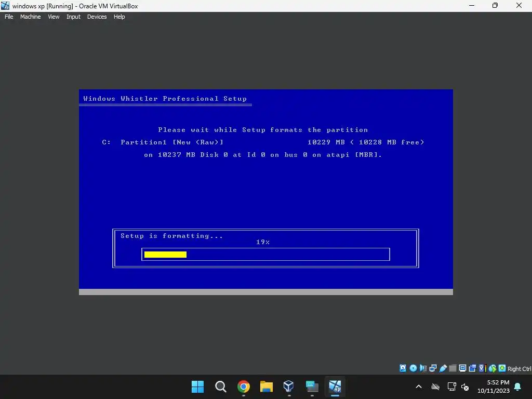Screen dimensions: 532x399
Task: Open File Explorer from the taskbar
Action: pos(267,387)
